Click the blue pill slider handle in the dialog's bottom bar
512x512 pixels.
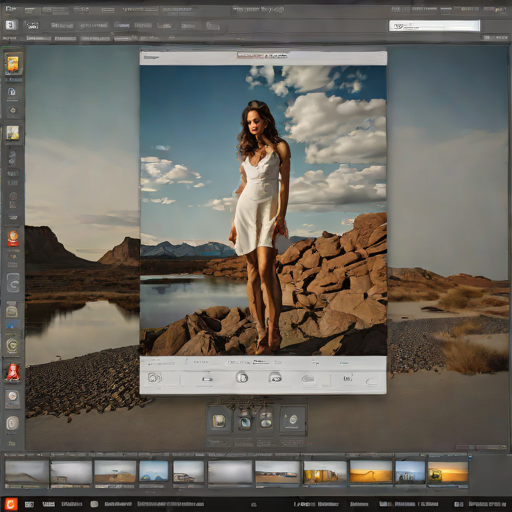tap(207, 379)
